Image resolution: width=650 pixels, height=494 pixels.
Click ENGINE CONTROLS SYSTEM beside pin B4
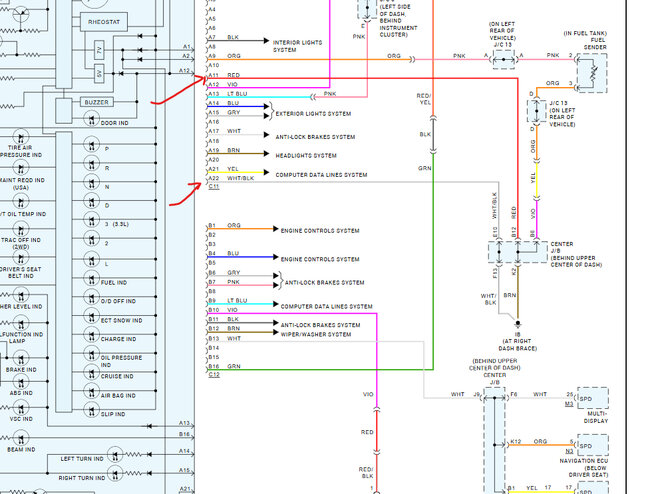pos(320,259)
